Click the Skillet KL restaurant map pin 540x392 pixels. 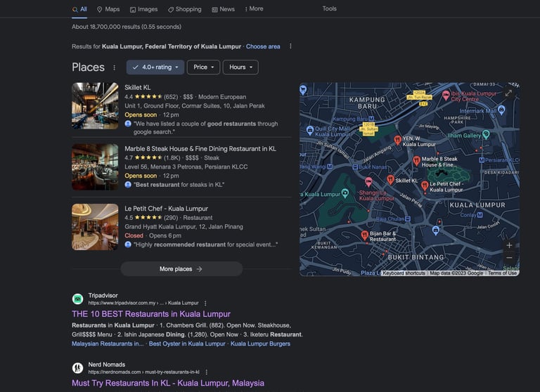[390, 180]
